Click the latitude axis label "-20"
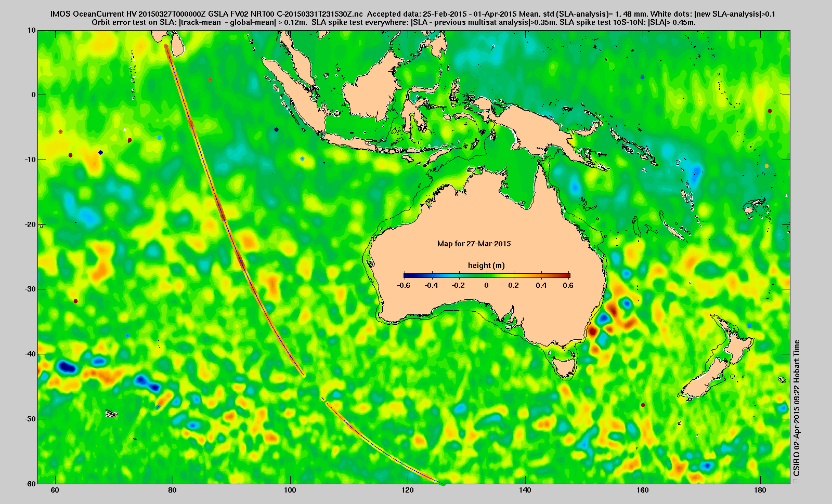This screenshot has height=504, width=832. [30, 224]
